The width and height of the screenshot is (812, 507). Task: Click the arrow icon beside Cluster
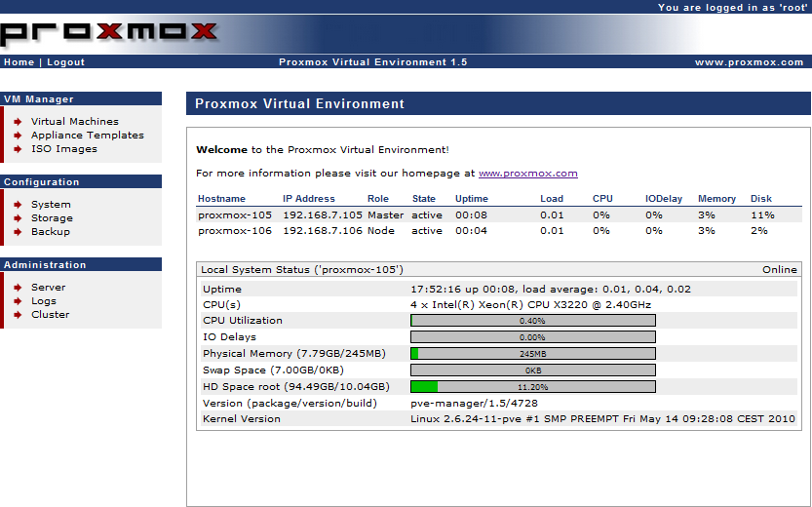(19, 315)
